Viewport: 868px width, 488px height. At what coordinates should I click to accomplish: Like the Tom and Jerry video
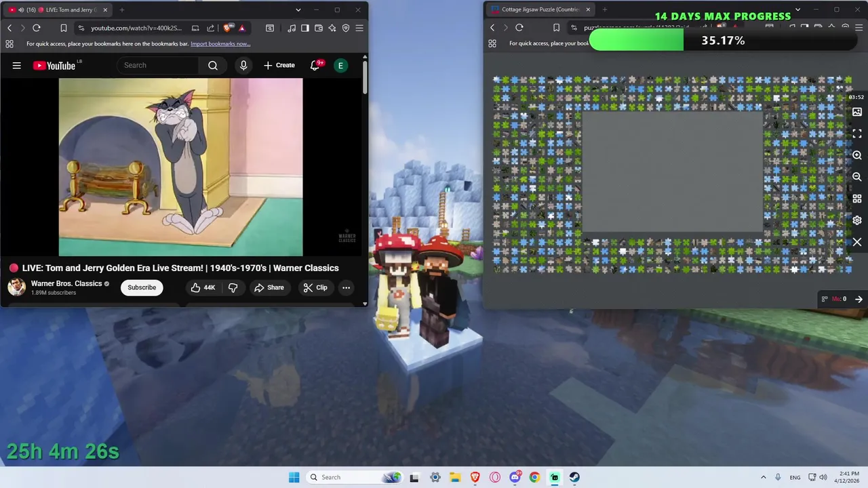(203, 287)
